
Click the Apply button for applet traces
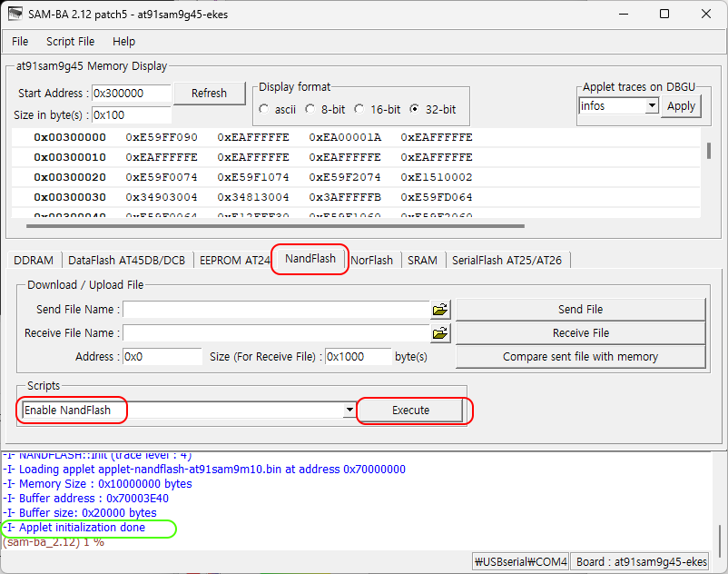(x=681, y=106)
